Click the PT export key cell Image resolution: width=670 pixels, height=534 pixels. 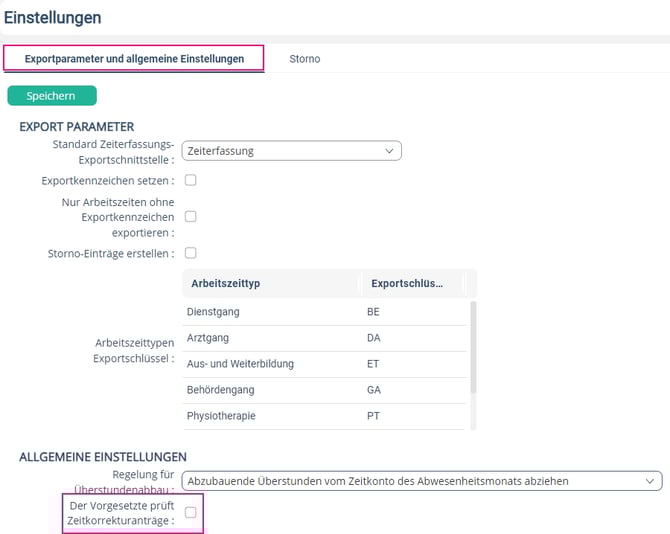tap(374, 416)
